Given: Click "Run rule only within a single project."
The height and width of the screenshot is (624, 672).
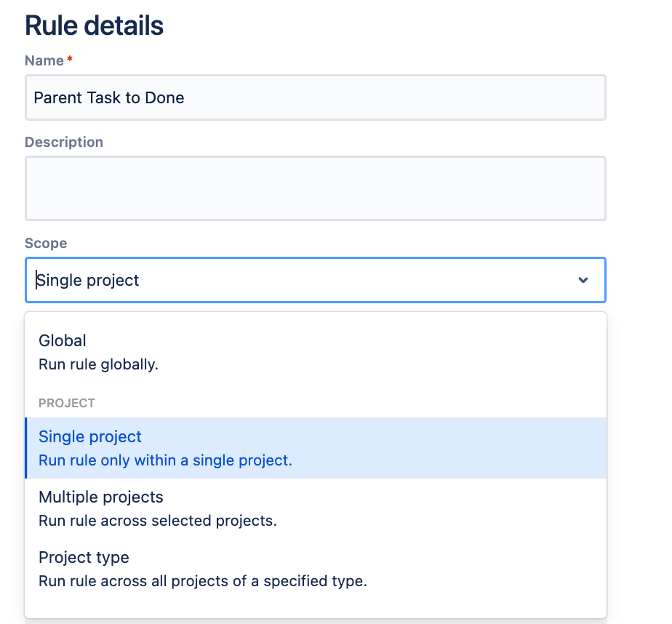Looking at the screenshot, I should [165, 460].
